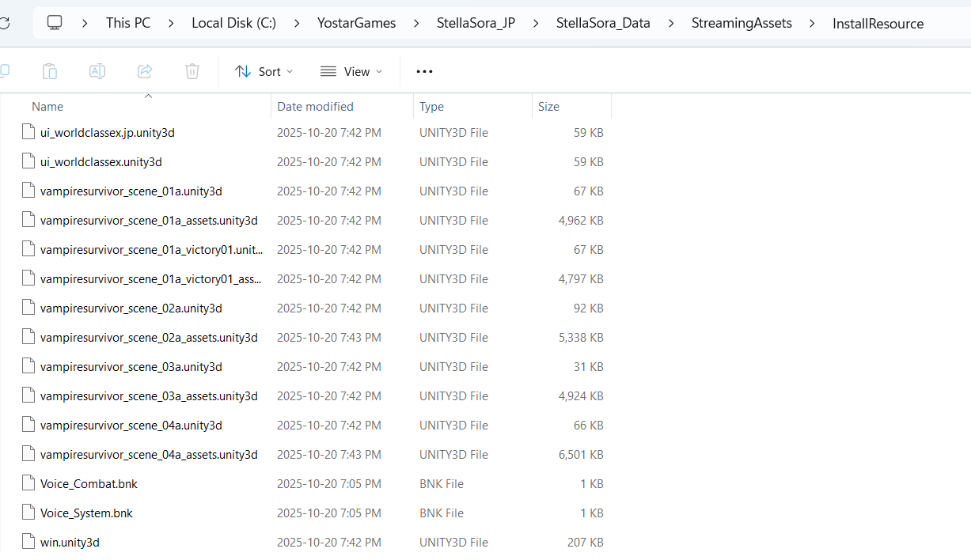Click file icon of Voice_Combat.bnk
Viewport: 971px width, 560px height.
(x=28, y=483)
